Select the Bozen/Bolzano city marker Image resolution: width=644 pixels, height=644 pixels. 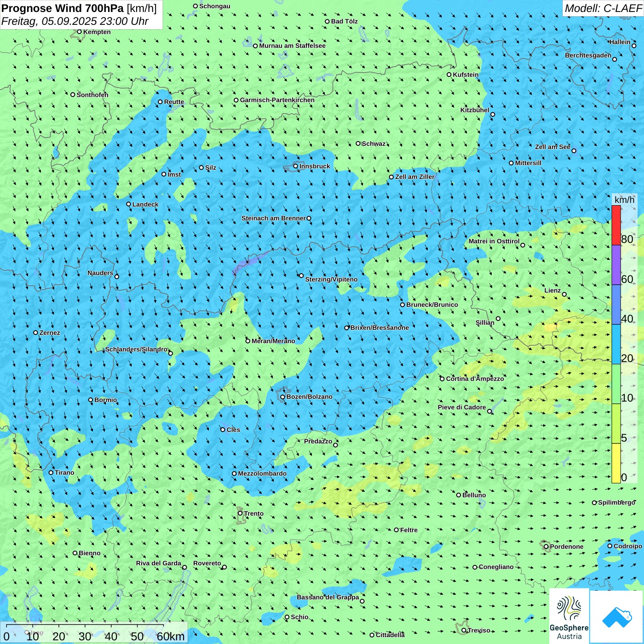(x=283, y=397)
